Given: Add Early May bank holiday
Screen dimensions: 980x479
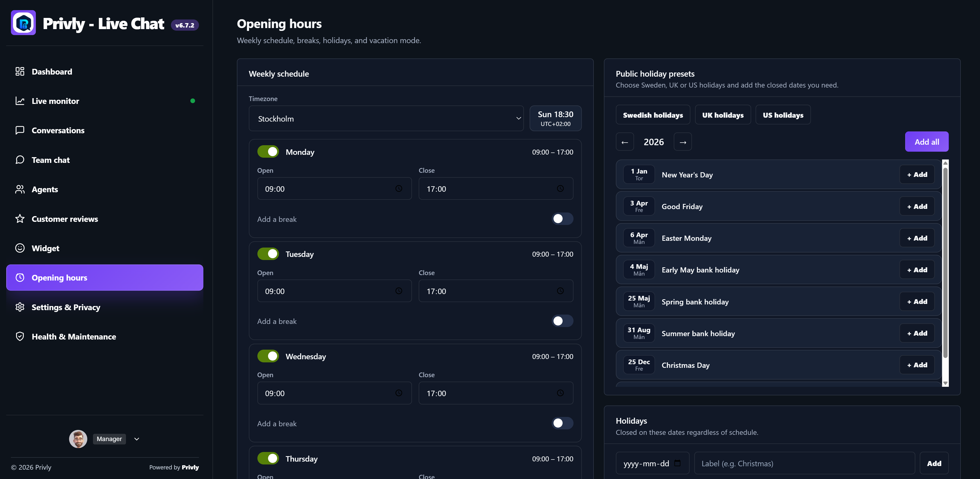Looking at the screenshot, I should 917,269.
